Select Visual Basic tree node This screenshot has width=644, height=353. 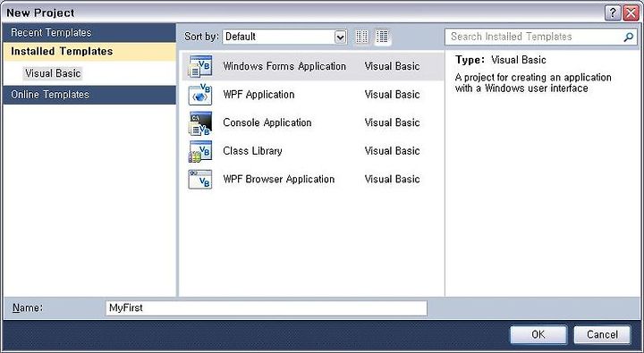tap(53, 73)
